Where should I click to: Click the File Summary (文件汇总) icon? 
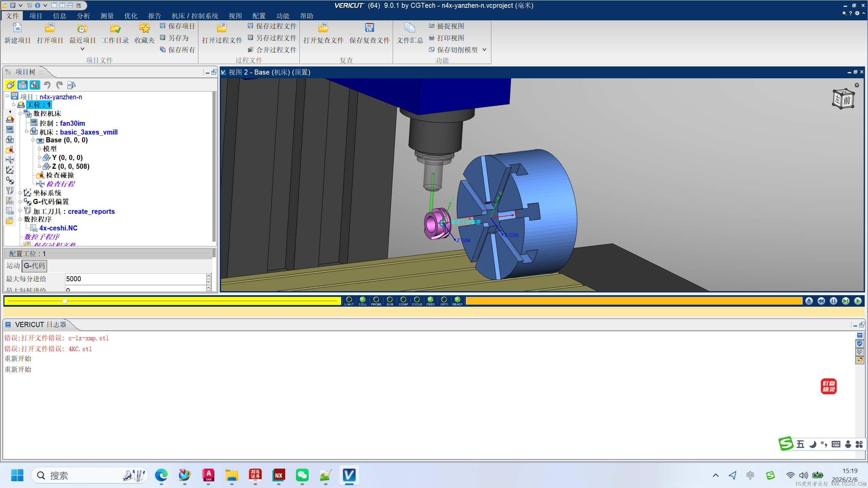point(410,28)
